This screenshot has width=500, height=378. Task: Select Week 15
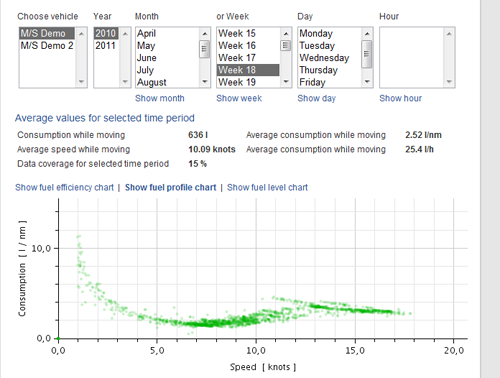(x=248, y=33)
